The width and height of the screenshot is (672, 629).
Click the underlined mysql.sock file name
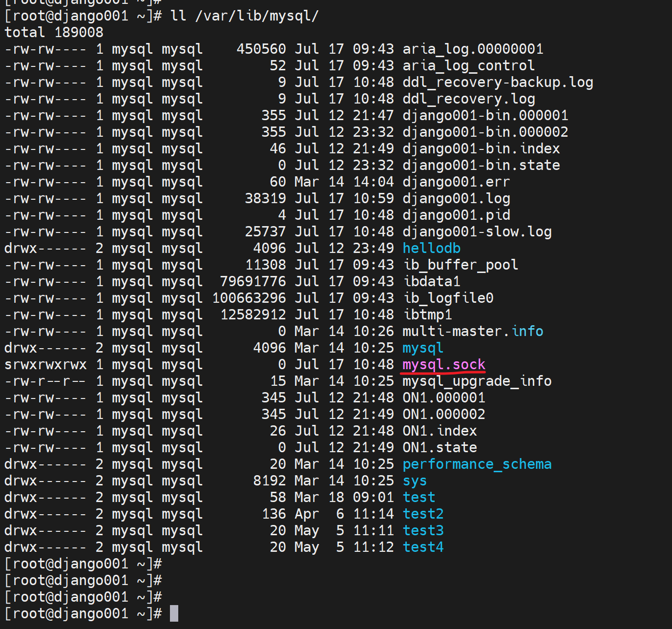(x=443, y=365)
